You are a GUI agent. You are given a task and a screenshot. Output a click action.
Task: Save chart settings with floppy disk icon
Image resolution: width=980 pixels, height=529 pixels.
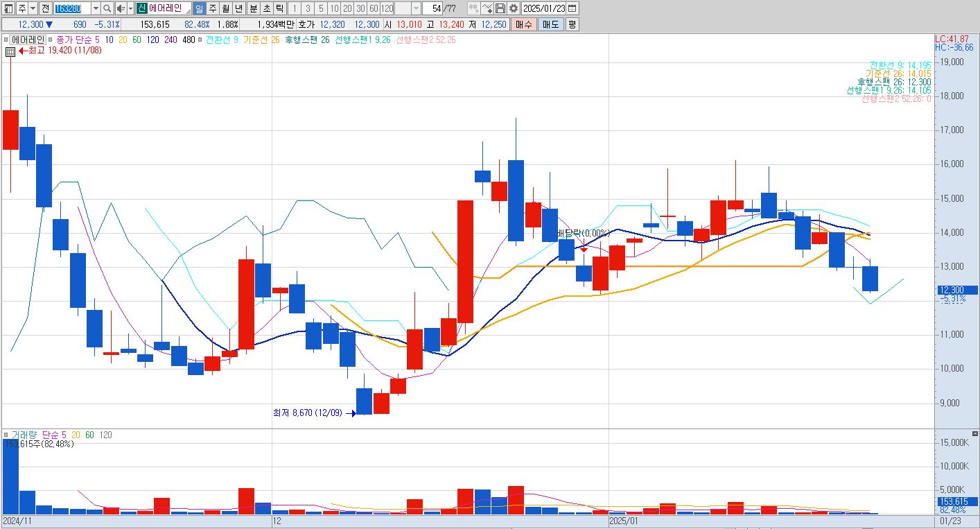(500, 8)
